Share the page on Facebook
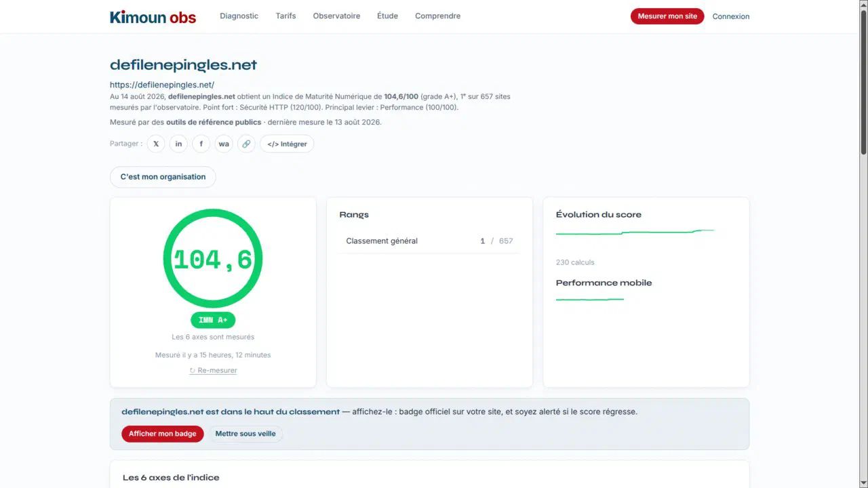This screenshot has width=868, height=488. coord(201,144)
